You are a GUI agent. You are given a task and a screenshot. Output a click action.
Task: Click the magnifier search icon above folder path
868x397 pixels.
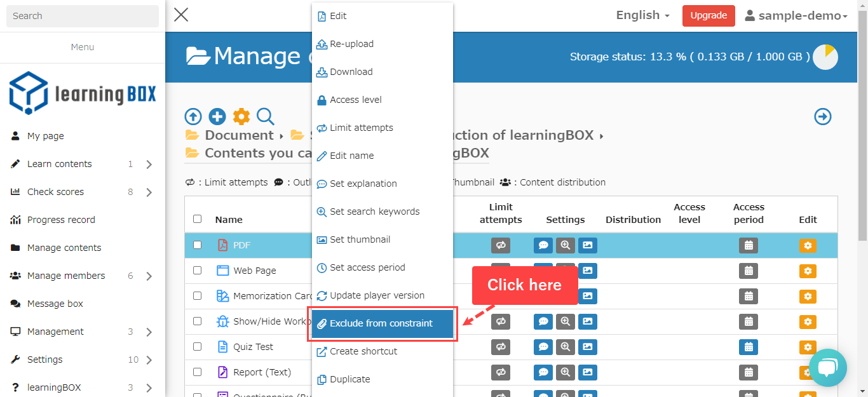[x=266, y=117]
